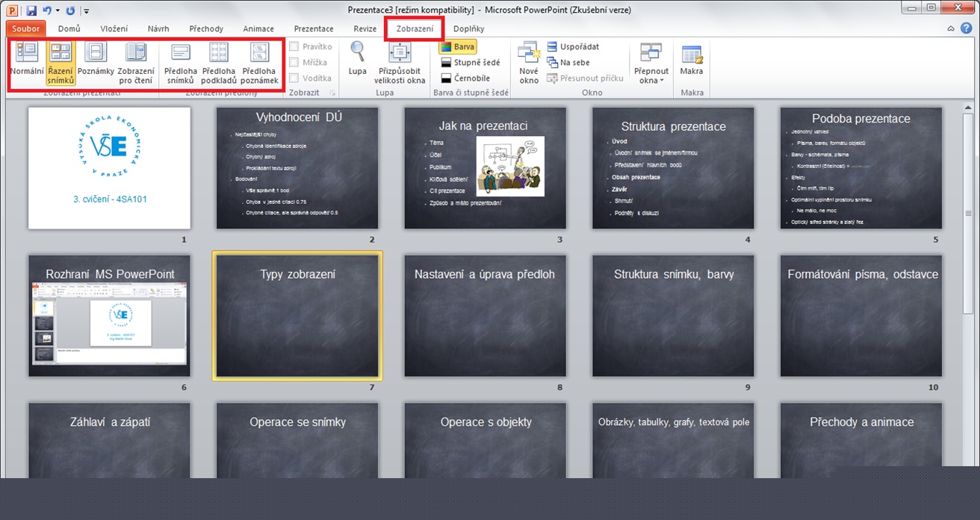This screenshot has width=980, height=520.
Task: Open the Lupa zoom dialog
Action: [358, 62]
